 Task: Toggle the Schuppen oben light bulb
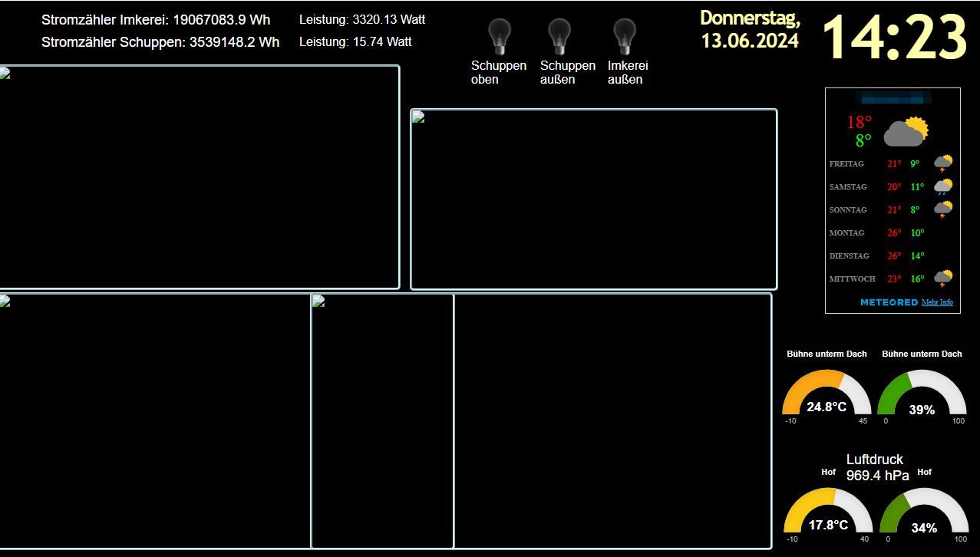[499, 36]
